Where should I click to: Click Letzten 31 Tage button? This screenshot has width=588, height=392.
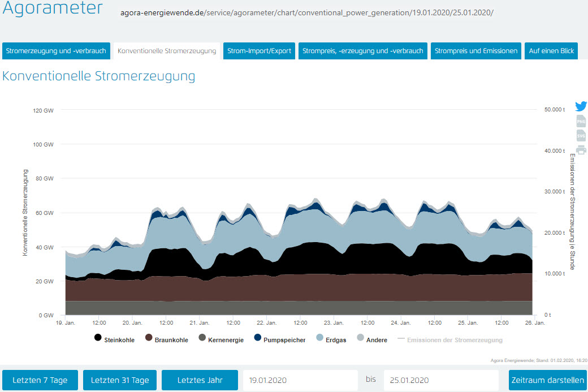pos(120,380)
